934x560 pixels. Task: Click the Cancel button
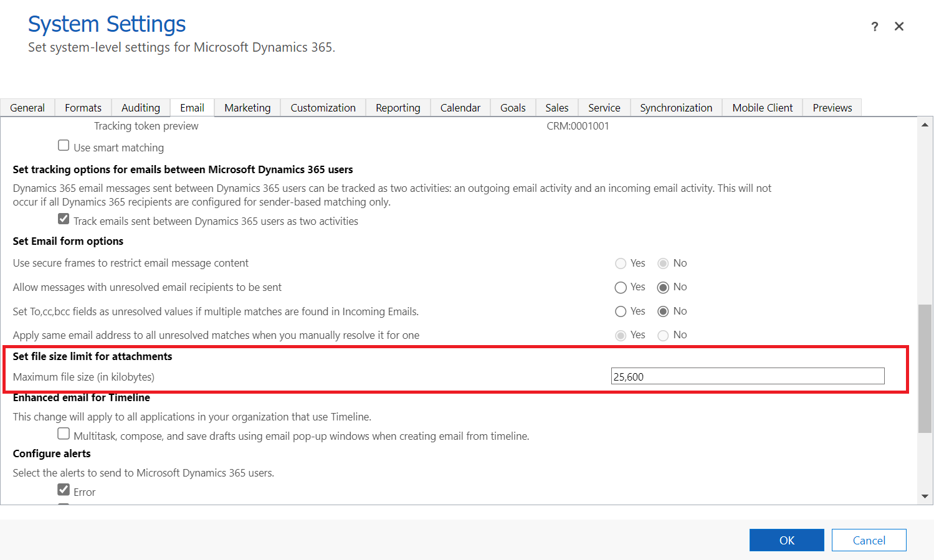[869, 540]
